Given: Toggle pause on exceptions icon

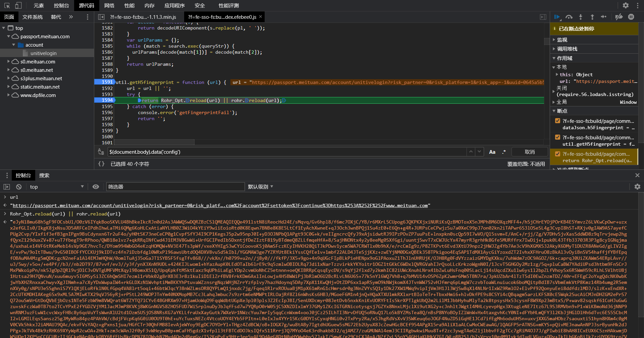Looking at the screenshot, I should point(631,17).
